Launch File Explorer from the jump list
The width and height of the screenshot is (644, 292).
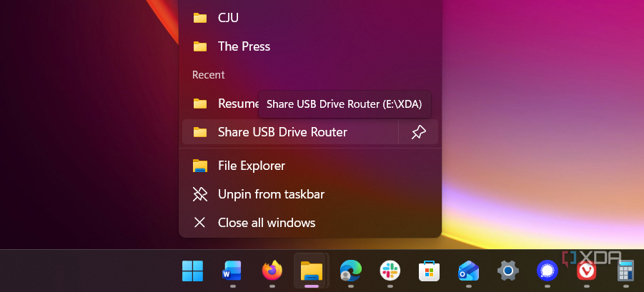pyautogui.click(x=310, y=166)
